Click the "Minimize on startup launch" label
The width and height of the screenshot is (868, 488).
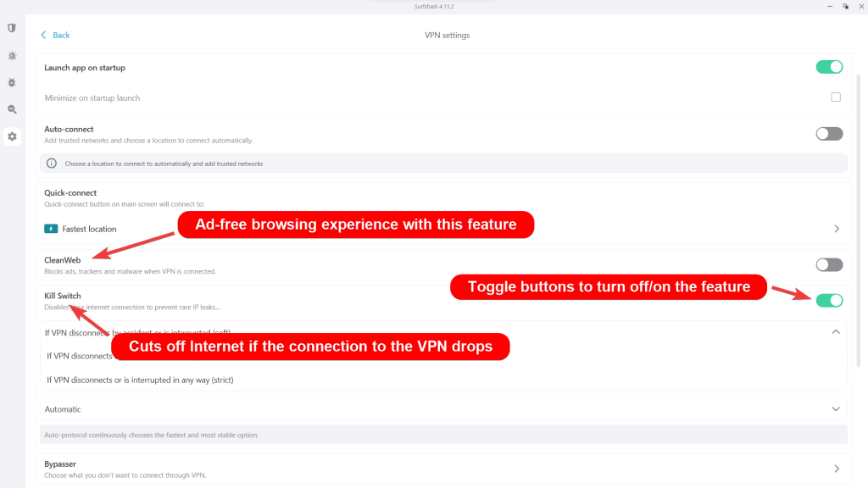(x=92, y=98)
